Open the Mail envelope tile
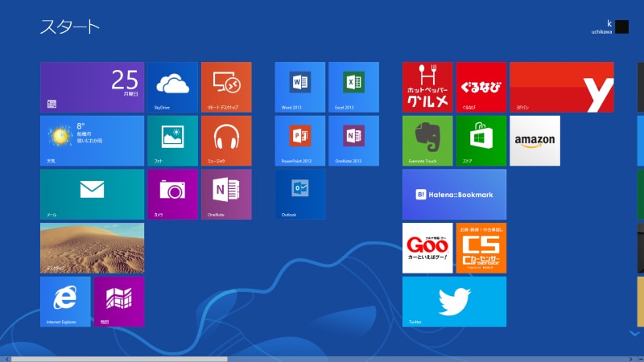Image resolution: width=644 pixels, height=362 pixels. pyautogui.click(x=92, y=194)
